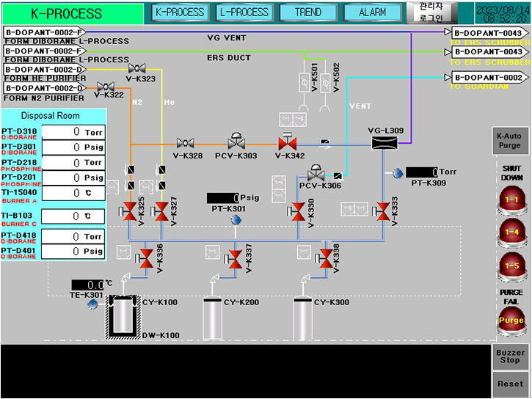Viewport: 532px width, 399px height.
Task: Select gas cylinder CY-K200
Action: coord(212,318)
